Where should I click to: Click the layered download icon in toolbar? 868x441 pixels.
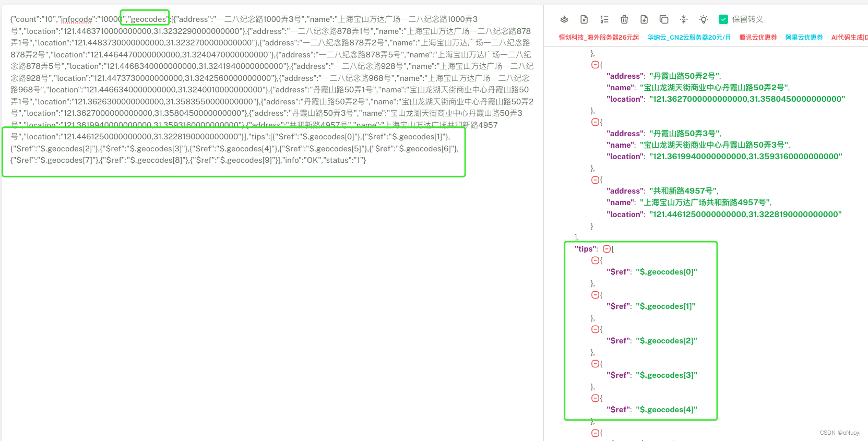(x=564, y=19)
